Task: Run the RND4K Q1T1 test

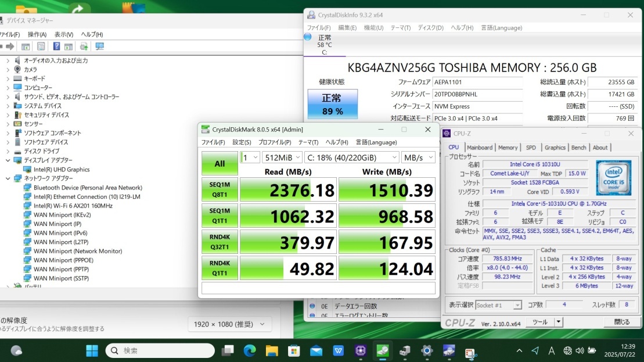Action: pos(220,268)
